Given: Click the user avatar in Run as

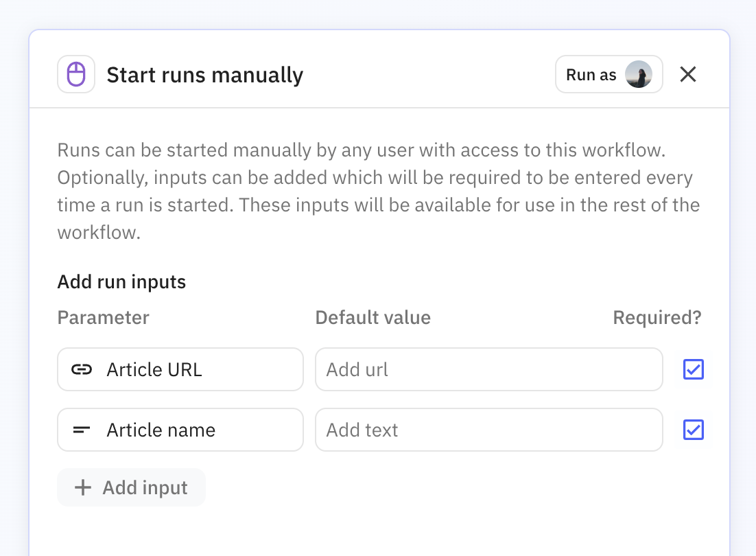Looking at the screenshot, I should click(x=638, y=74).
